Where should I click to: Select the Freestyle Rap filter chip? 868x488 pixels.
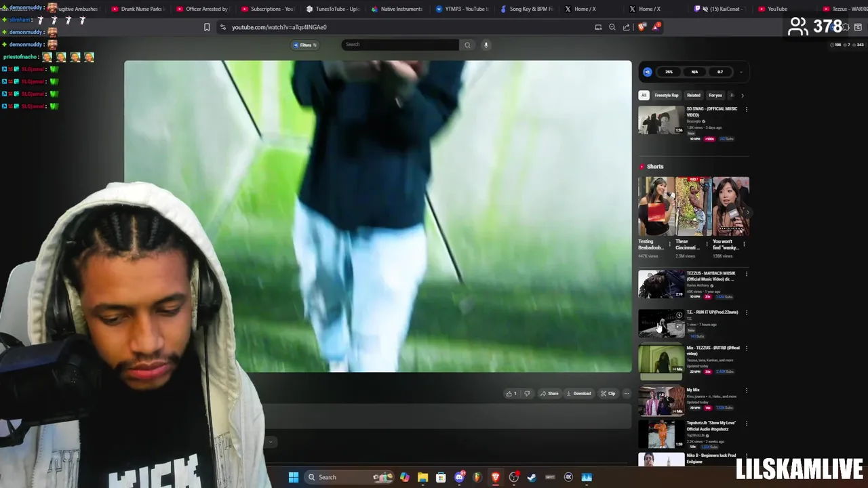667,96
